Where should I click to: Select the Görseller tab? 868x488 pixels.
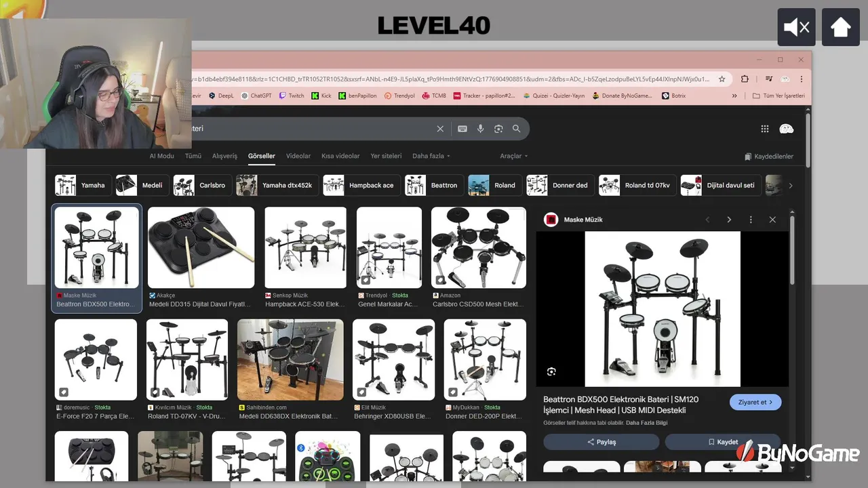pyautogui.click(x=262, y=156)
